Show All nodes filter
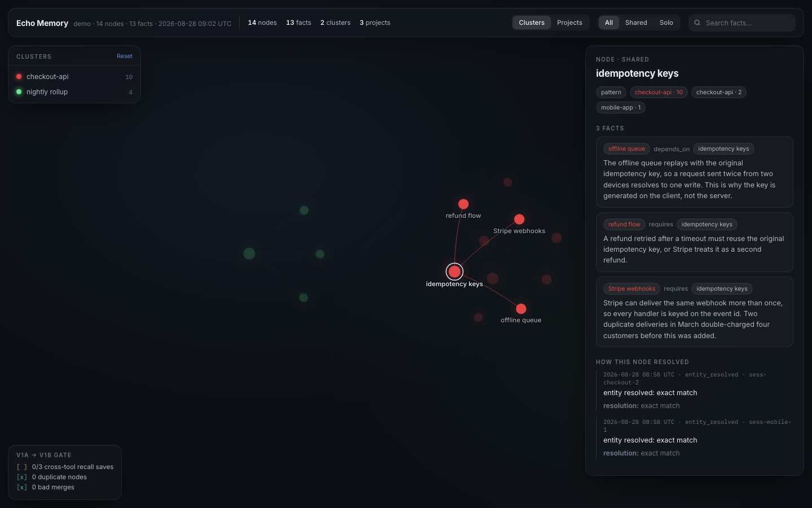Image resolution: width=812 pixels, height=508 pixels. pyautogui.click(x=609, y=23)
